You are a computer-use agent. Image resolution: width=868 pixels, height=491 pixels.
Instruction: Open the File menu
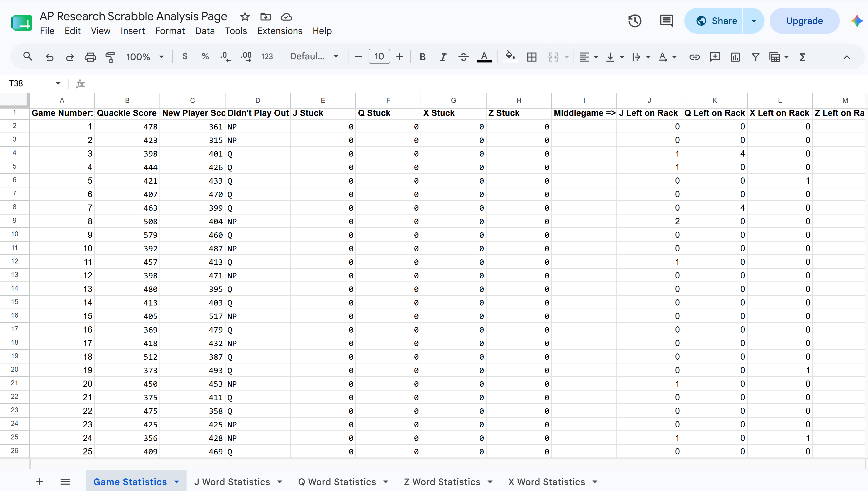pyautogui.click(x=47, y=31)
